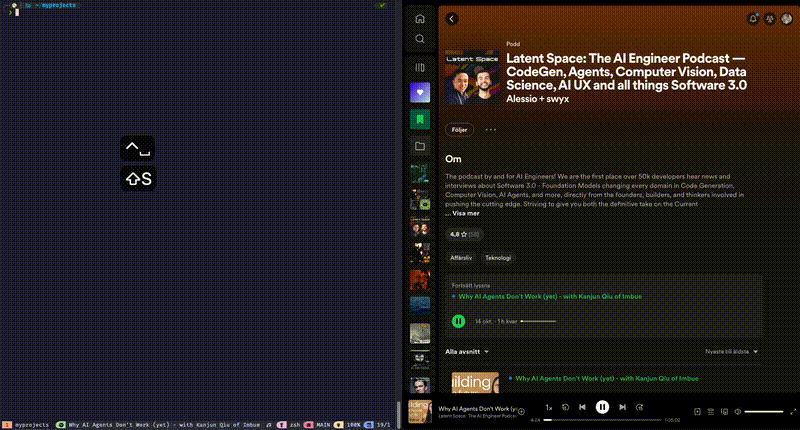Screen dimensions: 800x430
Task: Open sidebar playlist cover below folder icon
Action: (420, 173)
